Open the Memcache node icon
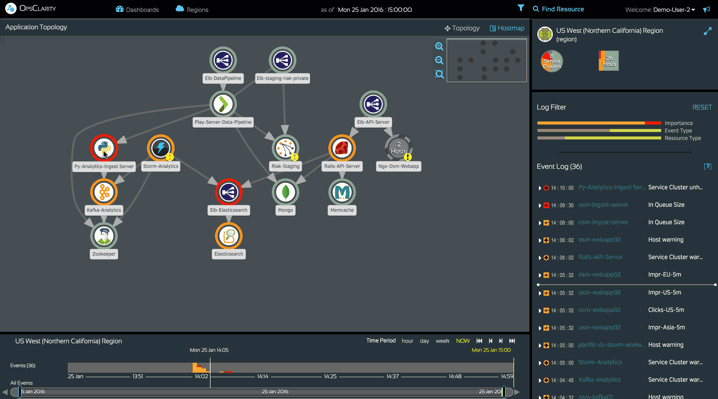Screen dimensions: 718x399 (342, 192)
